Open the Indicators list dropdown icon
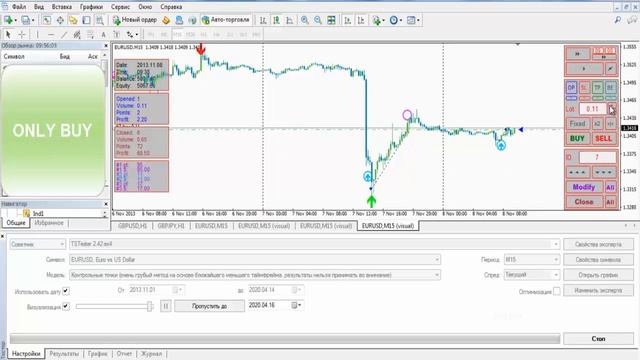 (x=378, y=20)
